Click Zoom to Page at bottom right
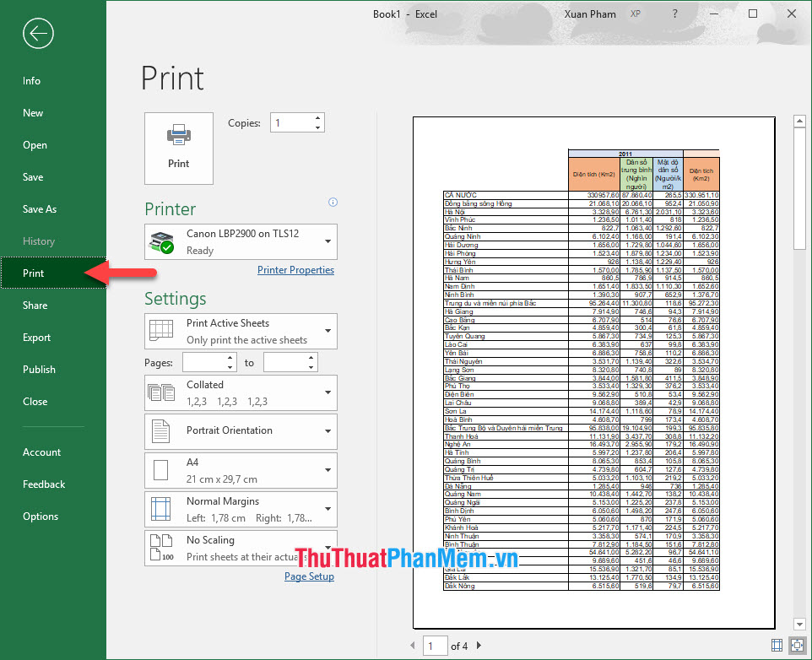Screen dimensions: 812x660 (x=798, y=645)
